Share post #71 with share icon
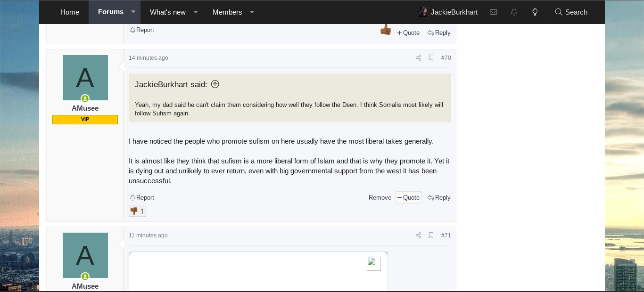 (x=418, y=235)
